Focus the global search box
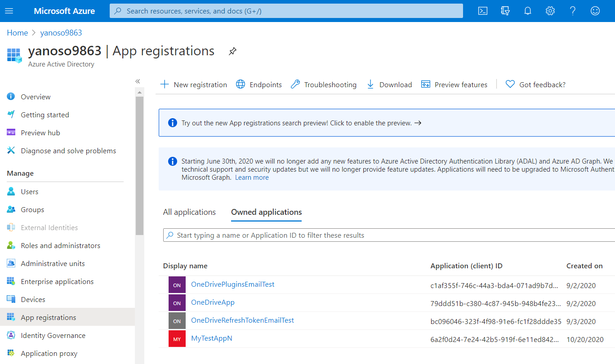The image size is (615, 364). pos(286,11)
